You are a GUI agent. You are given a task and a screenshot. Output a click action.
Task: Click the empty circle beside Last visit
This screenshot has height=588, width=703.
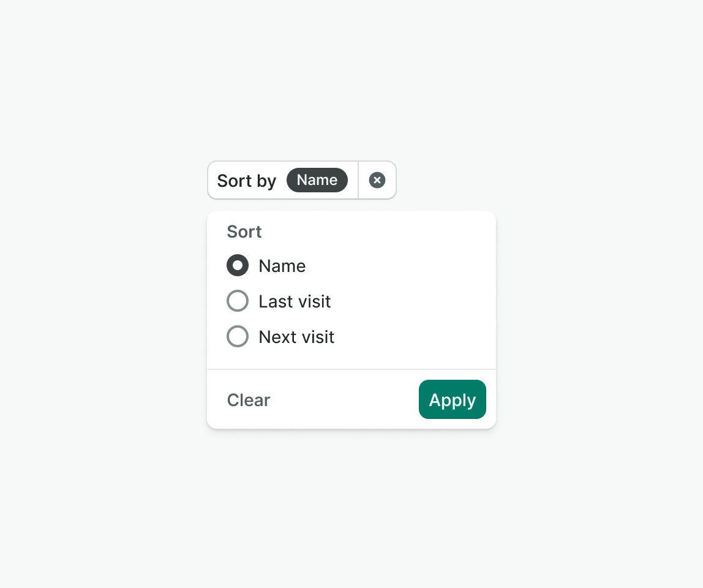click(238, 301)
